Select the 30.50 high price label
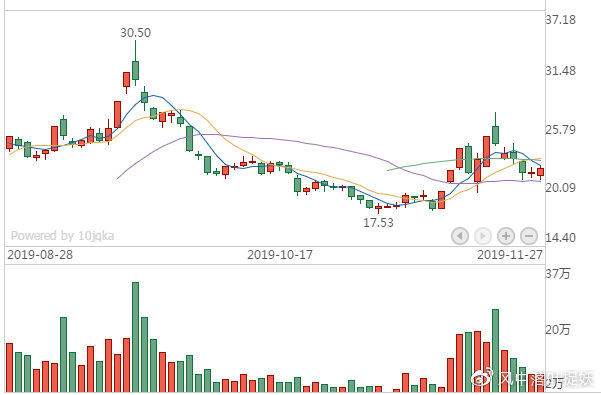 (136, 33)
